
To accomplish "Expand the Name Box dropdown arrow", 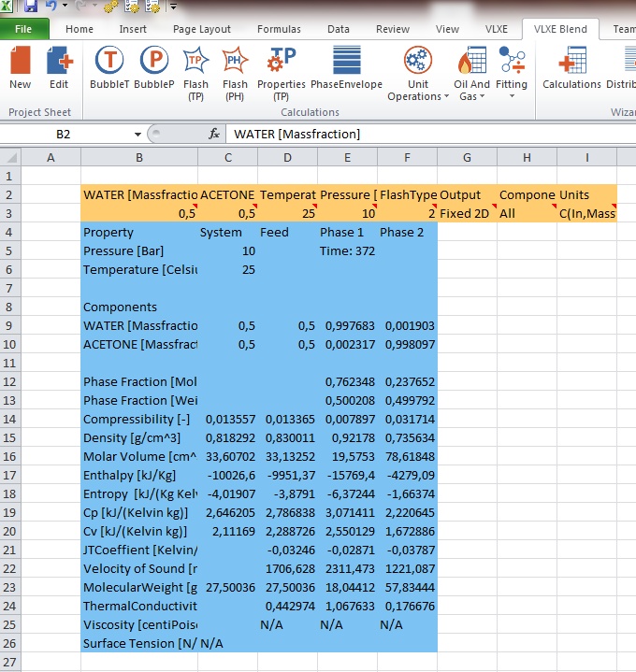I will pyautogui.click(x=137, y=135).
